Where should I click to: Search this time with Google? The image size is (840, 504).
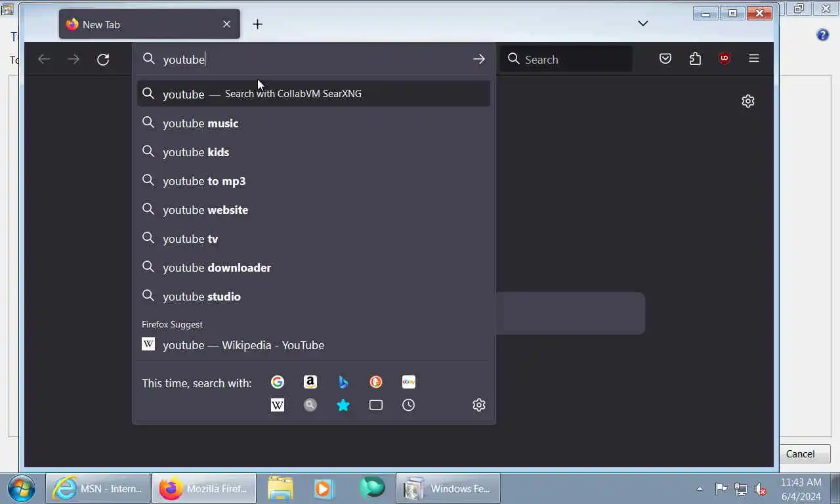278,382
